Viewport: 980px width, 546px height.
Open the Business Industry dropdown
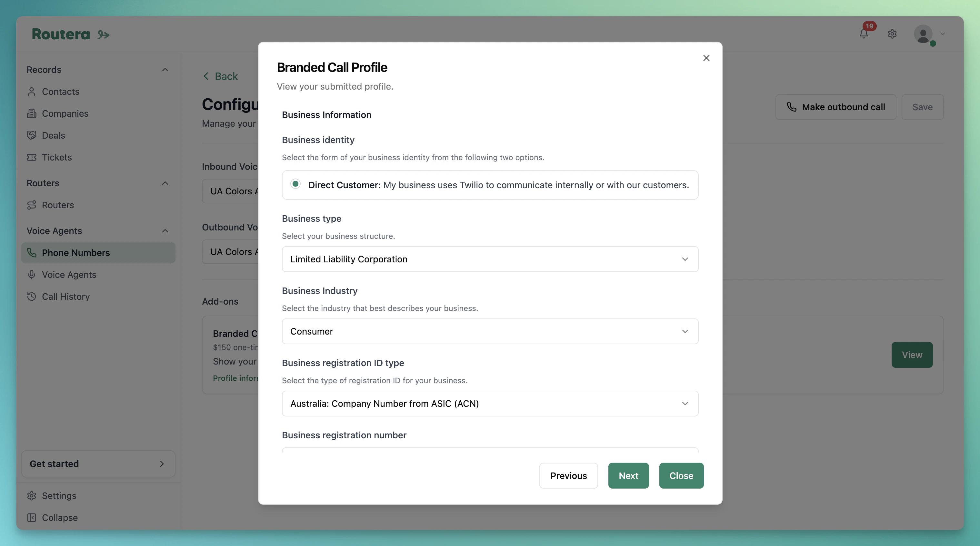pos(490,331)
